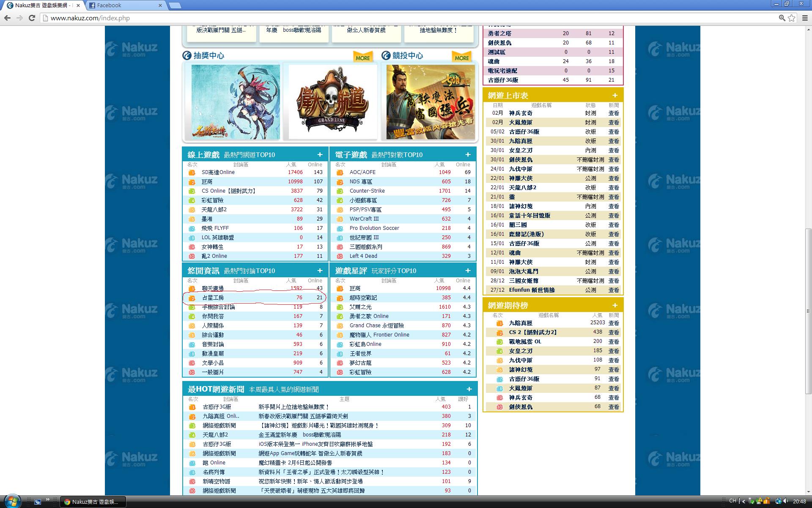The image size is (812, 508).
Task: Expand 網遊上市表 panel plus
Action: tap(615, 95)
